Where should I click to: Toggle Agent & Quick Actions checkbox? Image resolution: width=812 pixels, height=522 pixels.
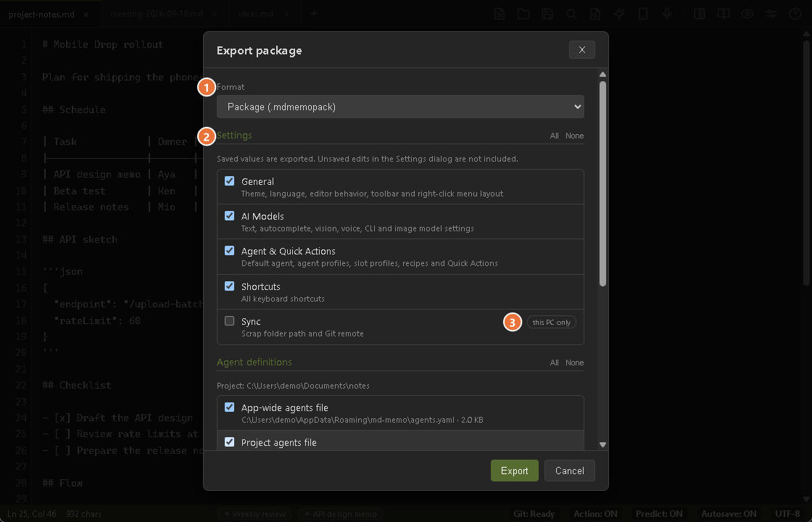(x=229, y=250)
